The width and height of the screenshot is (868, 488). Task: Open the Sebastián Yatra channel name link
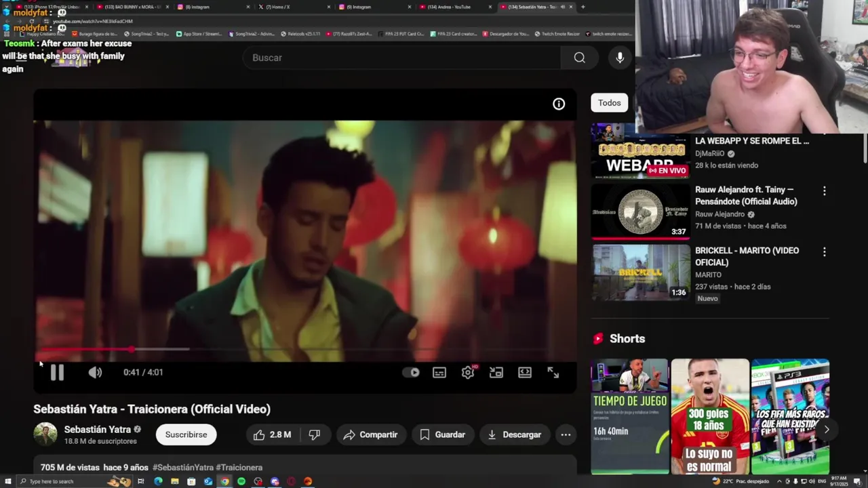tap(98, 430)
